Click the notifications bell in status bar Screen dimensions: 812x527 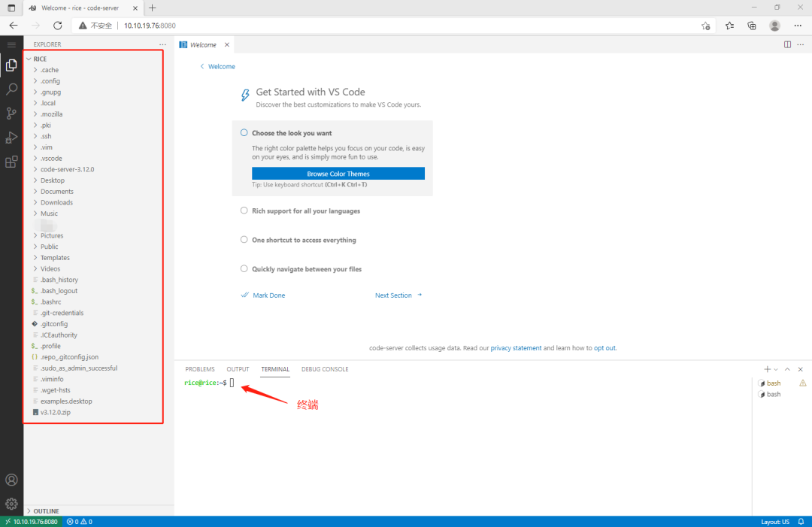801,521
